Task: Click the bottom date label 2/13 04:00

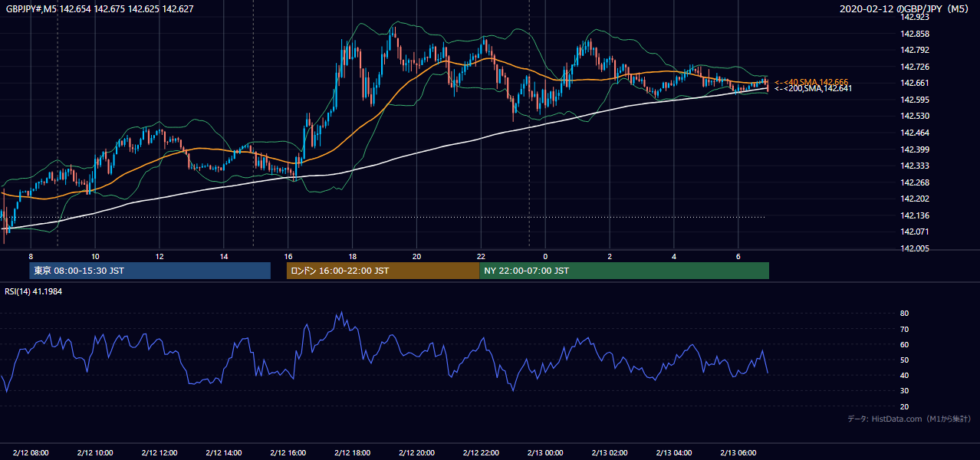Action: tap(674, 453)
